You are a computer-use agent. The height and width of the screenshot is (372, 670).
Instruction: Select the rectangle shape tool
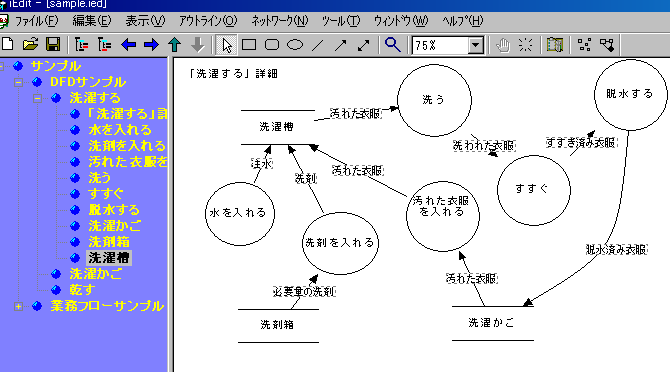[x=249, y=44]
